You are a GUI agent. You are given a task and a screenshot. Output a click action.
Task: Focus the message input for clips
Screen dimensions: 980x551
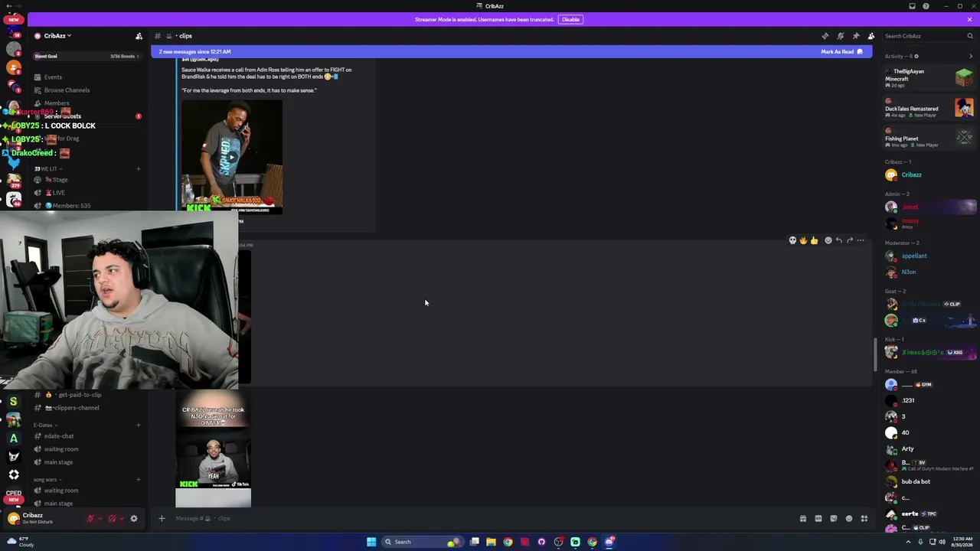(482, 519)
